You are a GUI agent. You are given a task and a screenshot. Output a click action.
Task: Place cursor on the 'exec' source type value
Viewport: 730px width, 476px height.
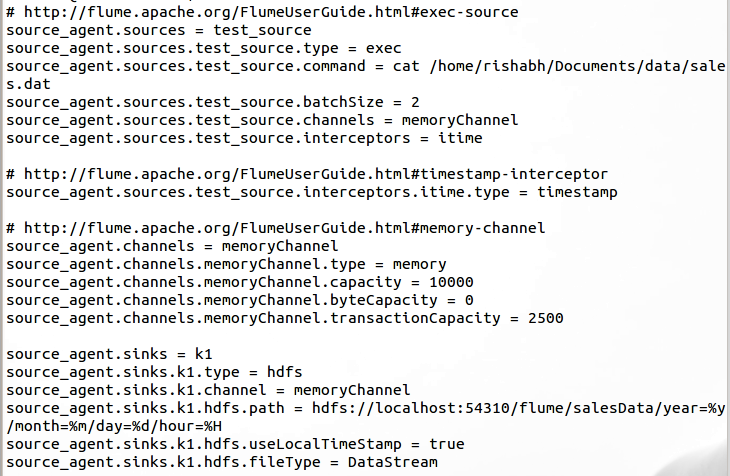click(383, 48)
